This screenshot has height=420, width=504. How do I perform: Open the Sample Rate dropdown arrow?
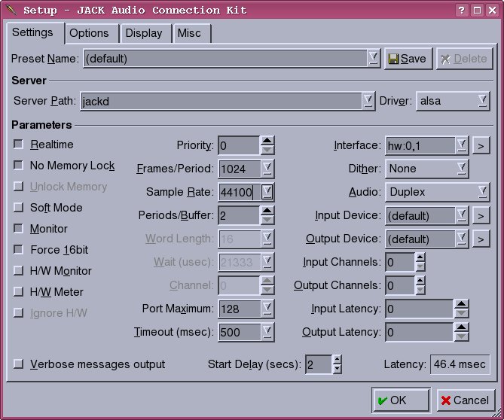coord(267,193)
